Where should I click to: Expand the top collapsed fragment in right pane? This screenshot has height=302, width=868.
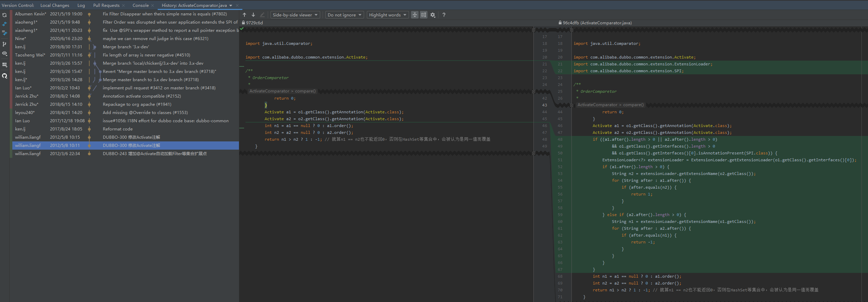(571, 30)
